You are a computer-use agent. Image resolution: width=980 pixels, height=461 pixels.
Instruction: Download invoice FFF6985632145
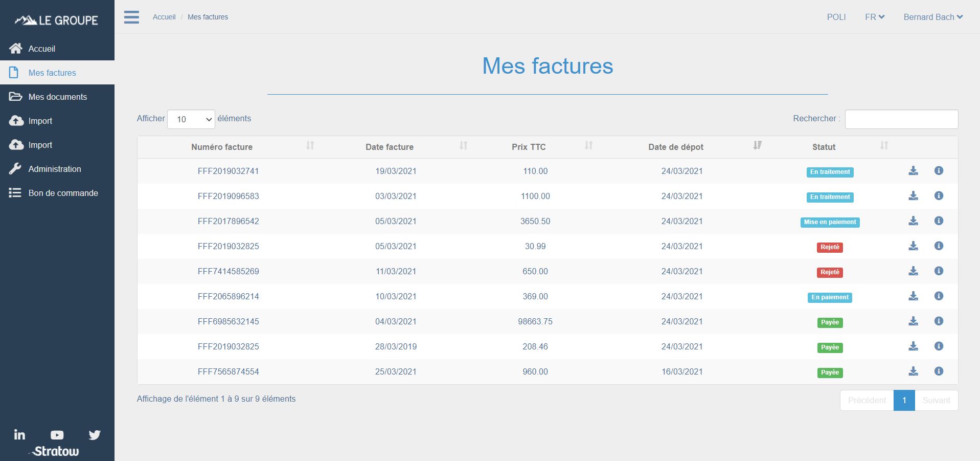point(913,321)
